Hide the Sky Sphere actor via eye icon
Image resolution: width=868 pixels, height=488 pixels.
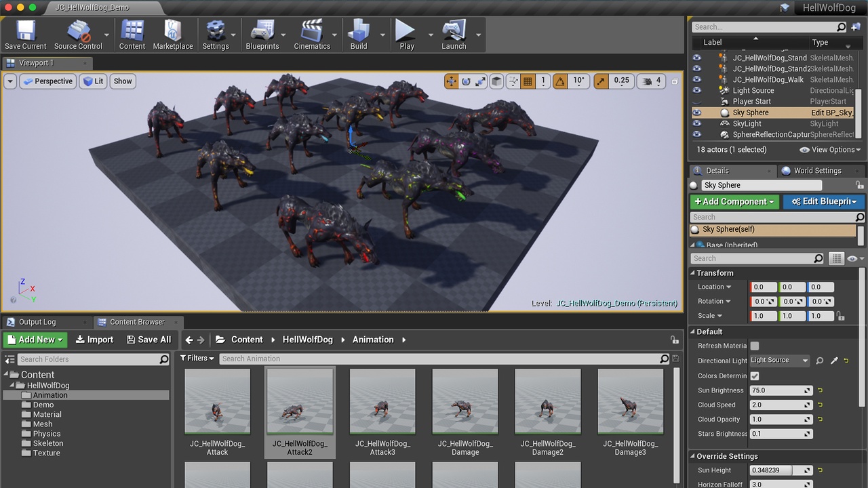pos(696,113)
